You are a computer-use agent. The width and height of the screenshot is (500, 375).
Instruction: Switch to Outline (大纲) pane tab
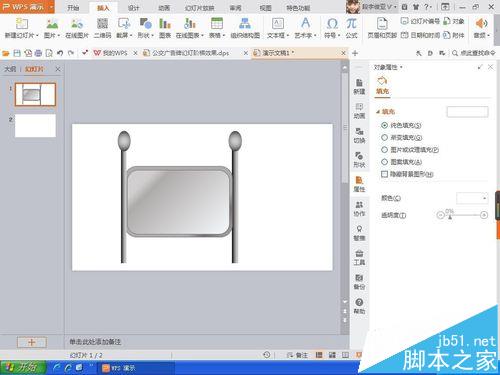click(10, 69)
